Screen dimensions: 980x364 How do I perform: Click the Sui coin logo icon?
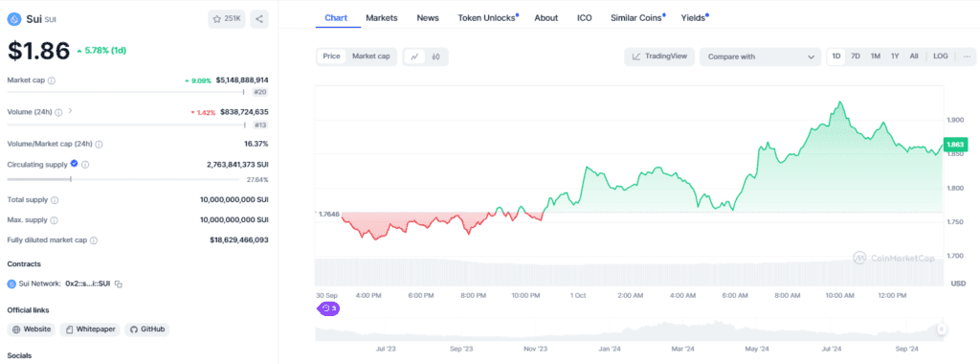coord(14,19)
